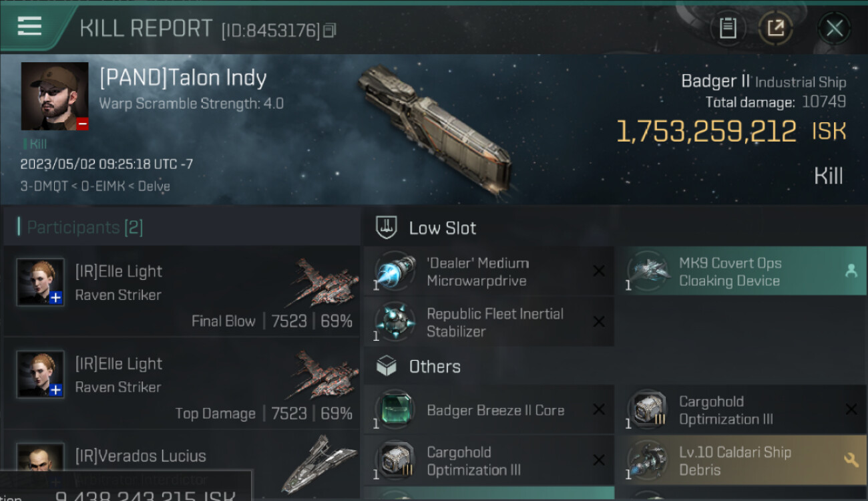Copy the kill report ID
868x501 pixels.
point(330,30)
